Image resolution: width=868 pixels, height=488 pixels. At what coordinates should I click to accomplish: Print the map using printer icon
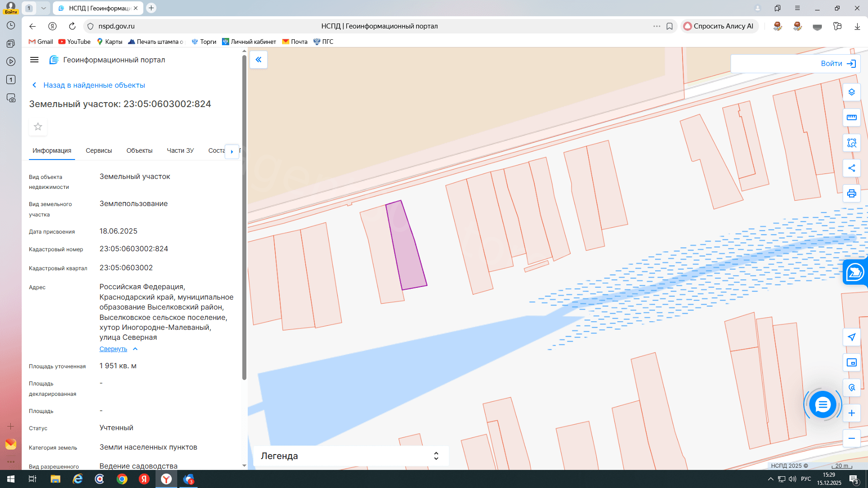[x=851, y=193]
